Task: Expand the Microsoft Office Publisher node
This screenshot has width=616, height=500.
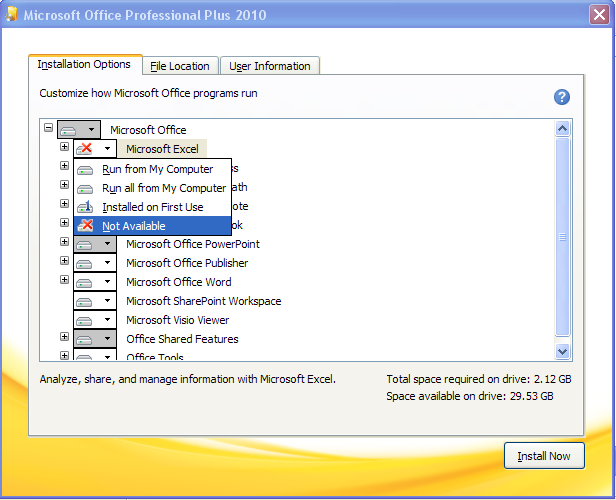Action: [x=64, y=260]
